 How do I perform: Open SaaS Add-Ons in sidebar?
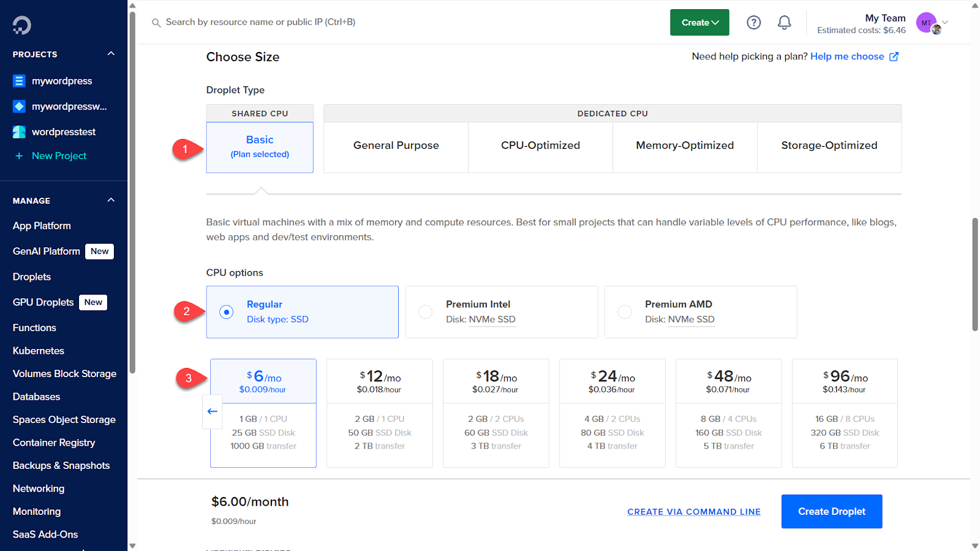pos(45,534)
